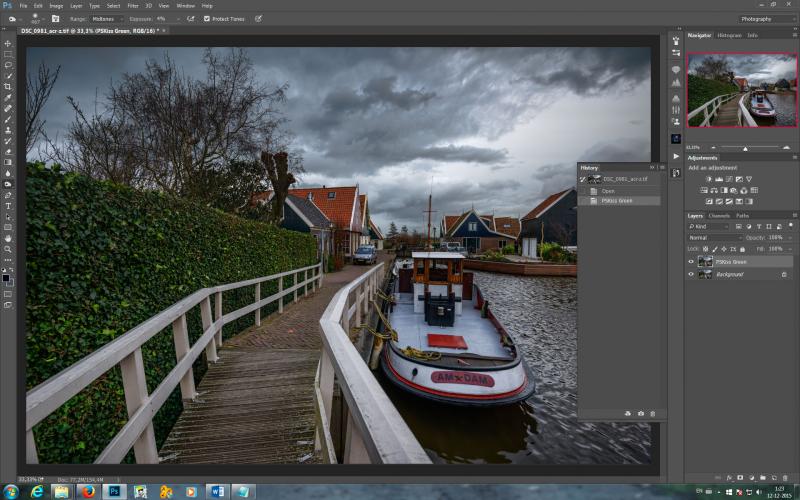
Task: Open the Filter menu
Action: [x=133, y=6]
